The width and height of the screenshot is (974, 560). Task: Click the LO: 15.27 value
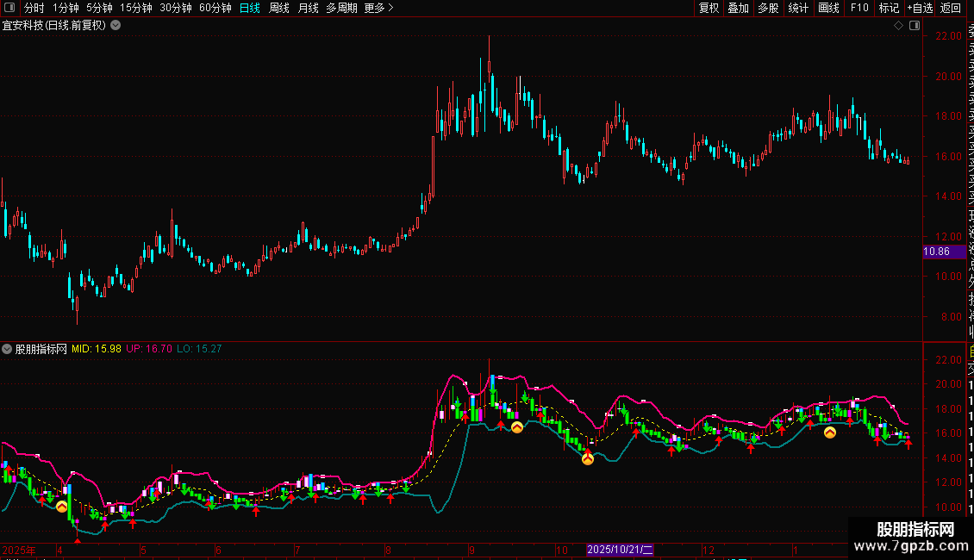coord(199,349)
